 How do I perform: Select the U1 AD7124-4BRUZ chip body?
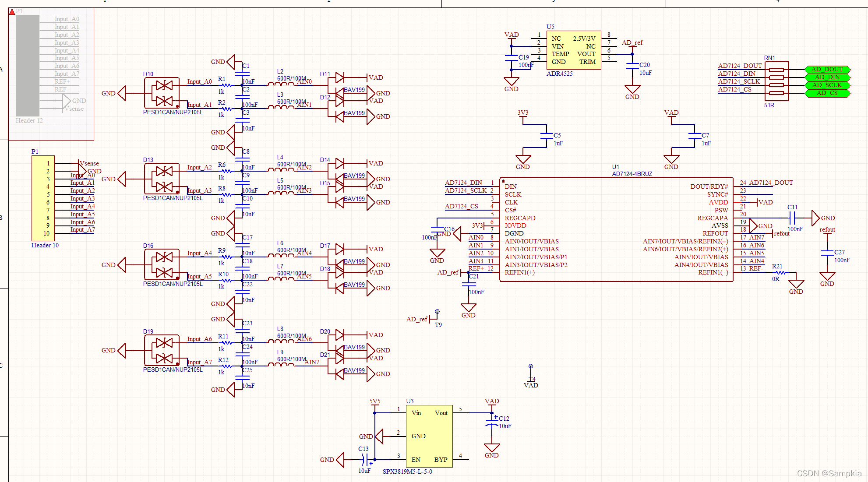[616, 229]
